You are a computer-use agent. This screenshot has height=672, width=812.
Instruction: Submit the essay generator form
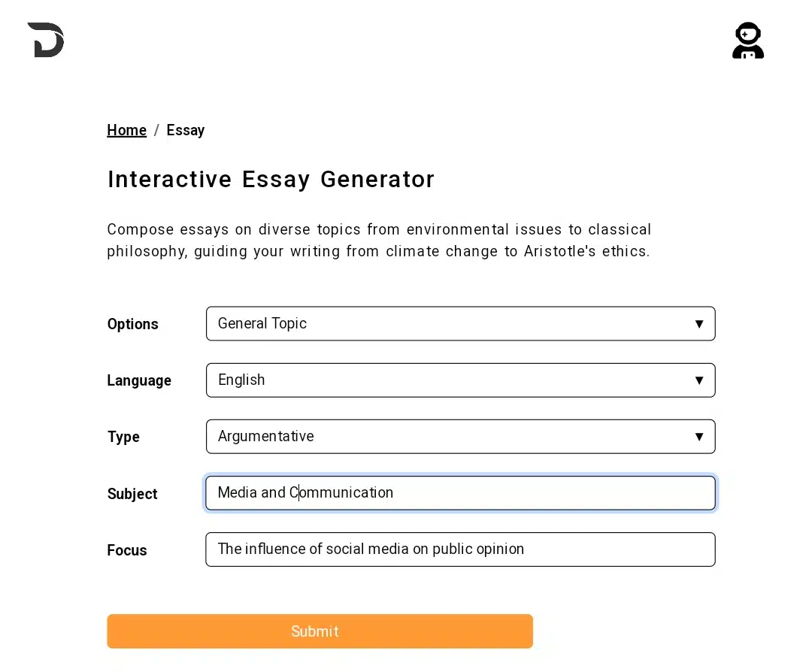tap(320, 631)
